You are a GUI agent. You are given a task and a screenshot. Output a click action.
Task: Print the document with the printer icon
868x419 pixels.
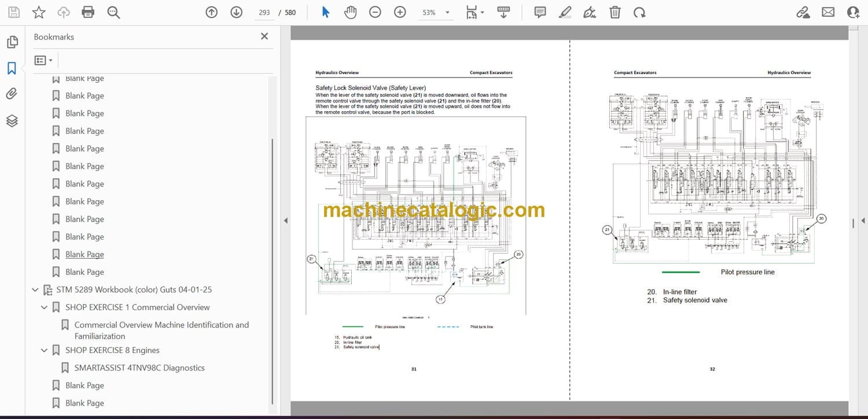[88, 12]
